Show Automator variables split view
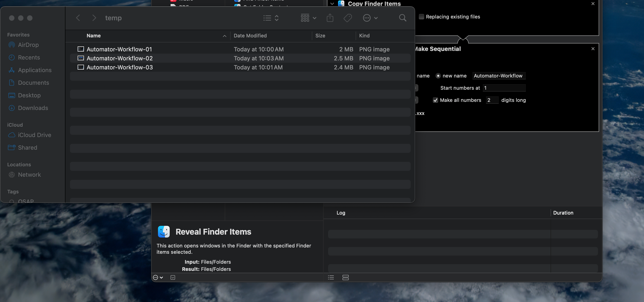Viewport: 644px width, 302px height. [x=345, y=277]
